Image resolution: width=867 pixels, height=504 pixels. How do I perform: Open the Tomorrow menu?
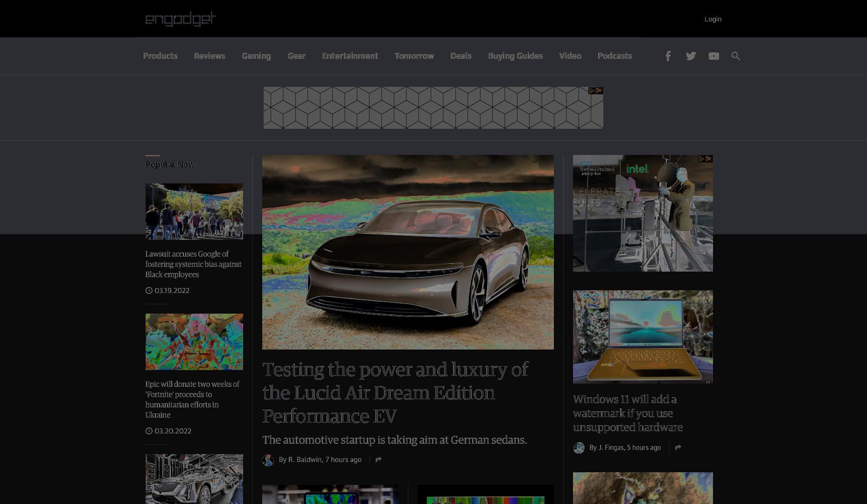414,56
